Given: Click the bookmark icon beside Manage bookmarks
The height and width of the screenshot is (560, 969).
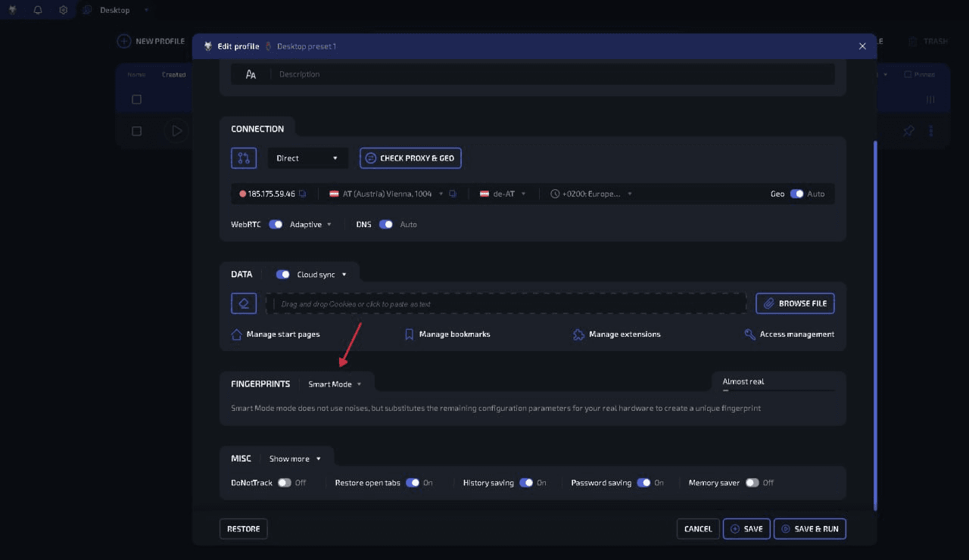Looking at the screenshot, I should pyautogui.click(x=410, y=334).
